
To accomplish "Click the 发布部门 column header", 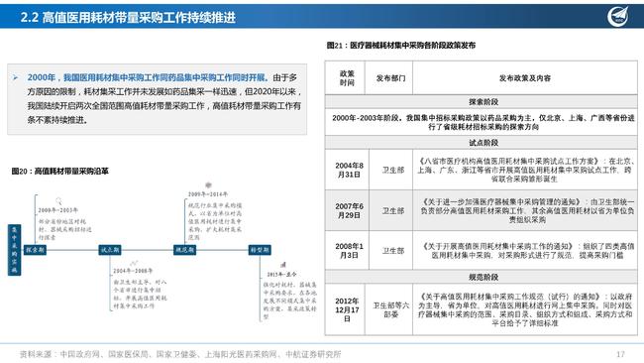I will click(x=389, y=78).
